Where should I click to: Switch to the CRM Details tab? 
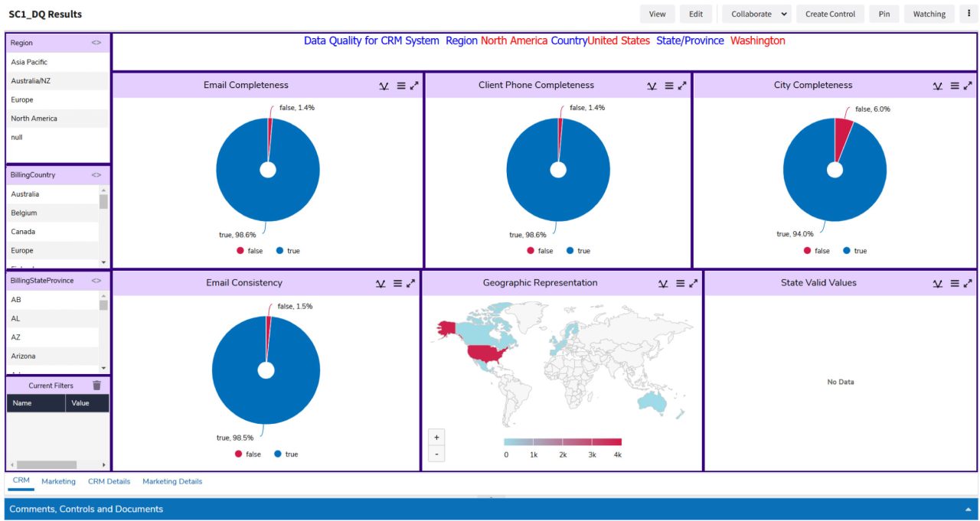pos(109,481)
